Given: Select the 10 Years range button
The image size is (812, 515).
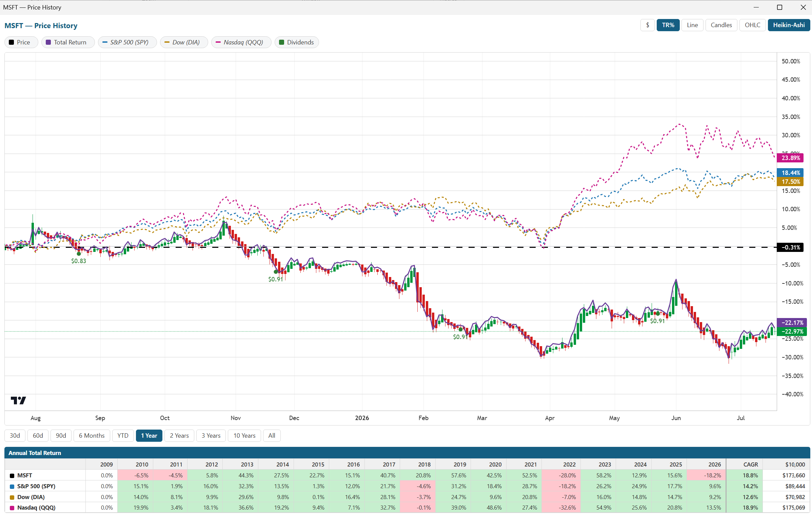Looking at the screenshot, I should point(244,435).
